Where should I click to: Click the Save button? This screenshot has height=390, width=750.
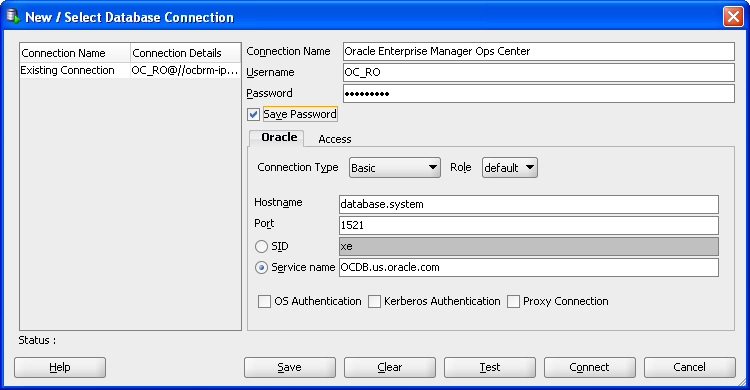click(290, 368)
